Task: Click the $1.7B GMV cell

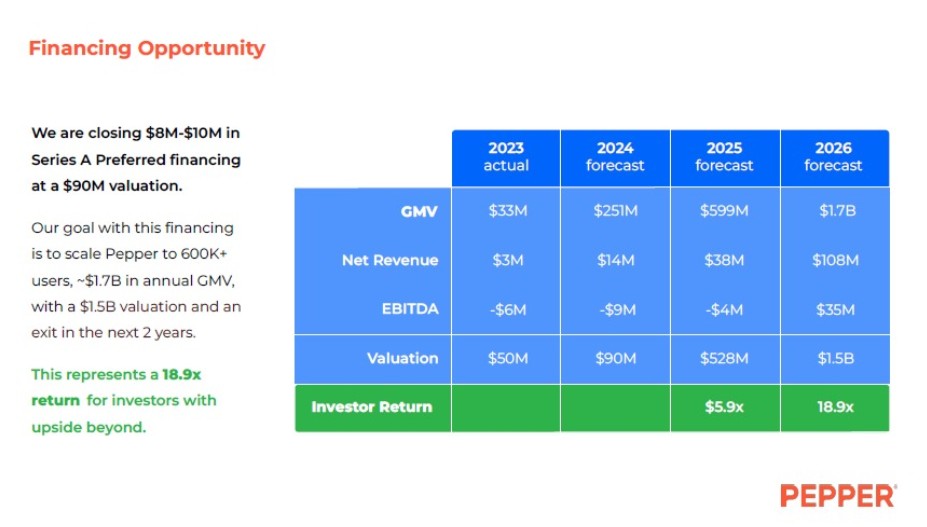Action: [837, 211]
